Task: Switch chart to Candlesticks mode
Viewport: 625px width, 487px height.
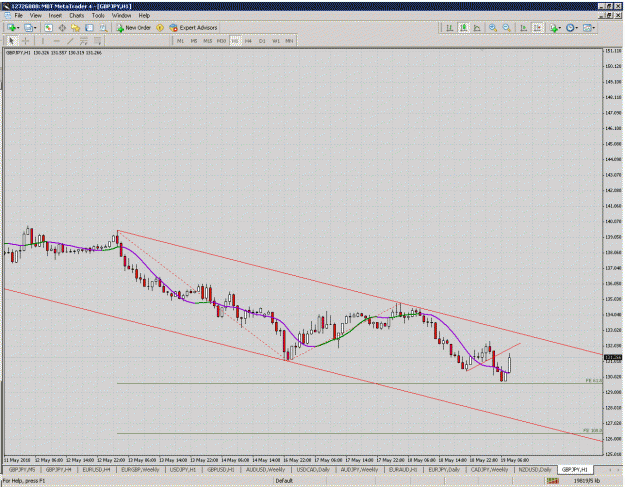Action: (x=464, y=28)
